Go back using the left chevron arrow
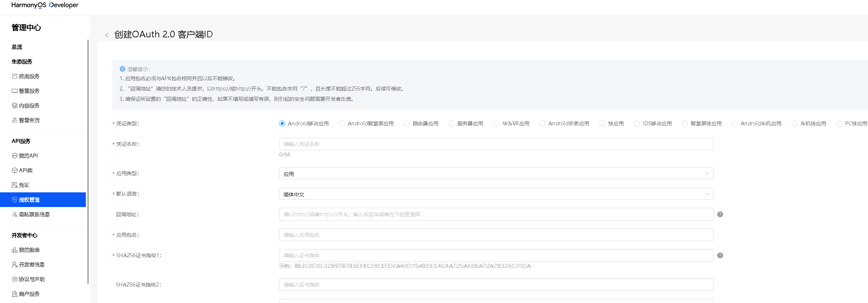 point(107,35)
